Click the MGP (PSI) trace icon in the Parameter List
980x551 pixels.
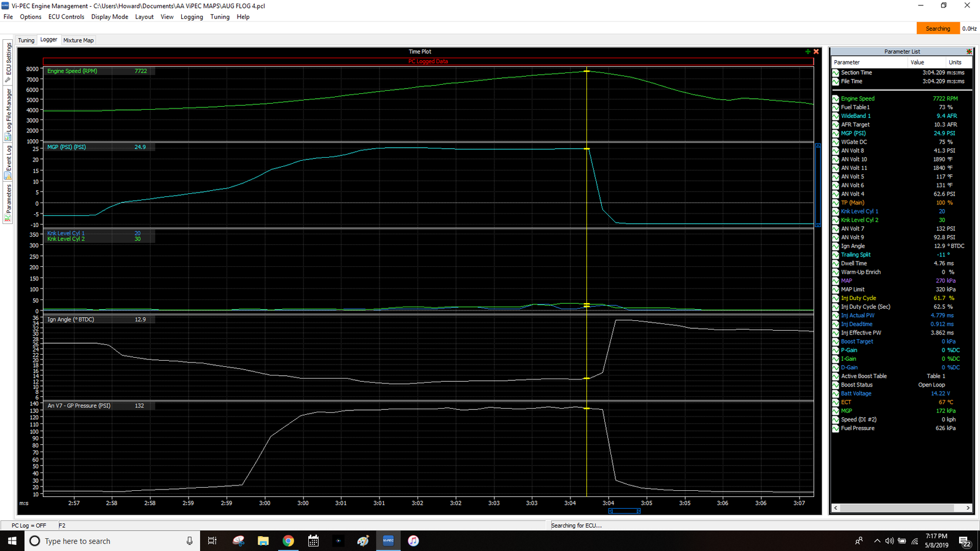[836, 133]
